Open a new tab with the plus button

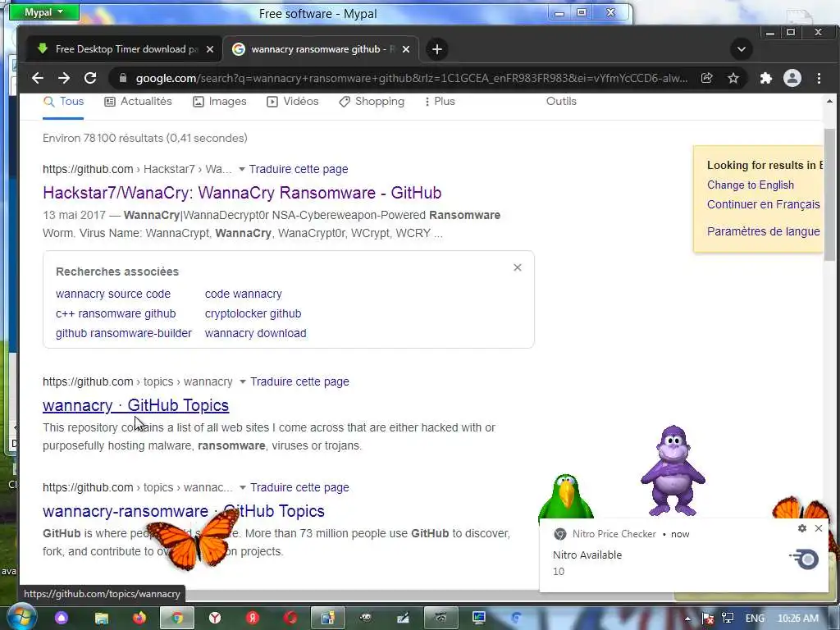coord(437,49)
